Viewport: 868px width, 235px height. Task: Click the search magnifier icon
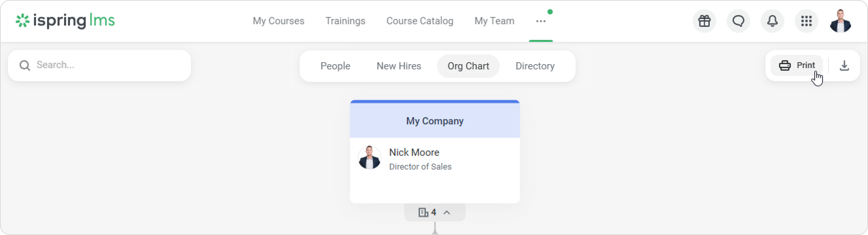click(25, 65)
